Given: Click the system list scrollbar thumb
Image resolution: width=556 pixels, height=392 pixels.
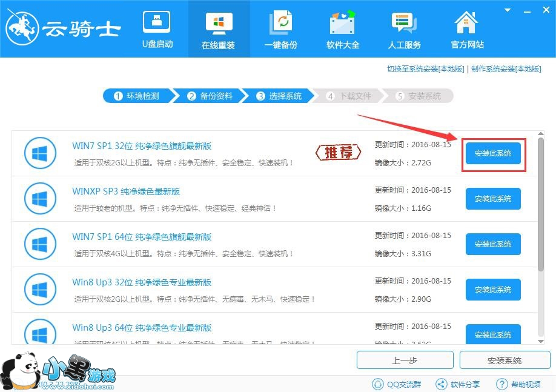Looking at the screenshot, I should tap(540, 204).
